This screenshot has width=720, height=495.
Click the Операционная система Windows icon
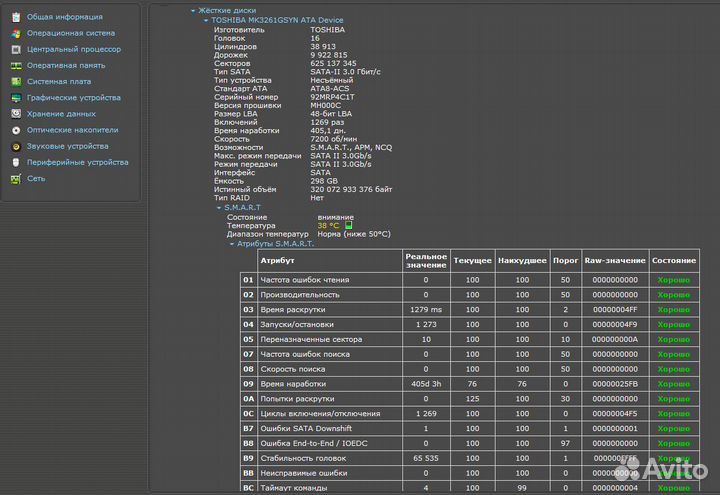15,33
